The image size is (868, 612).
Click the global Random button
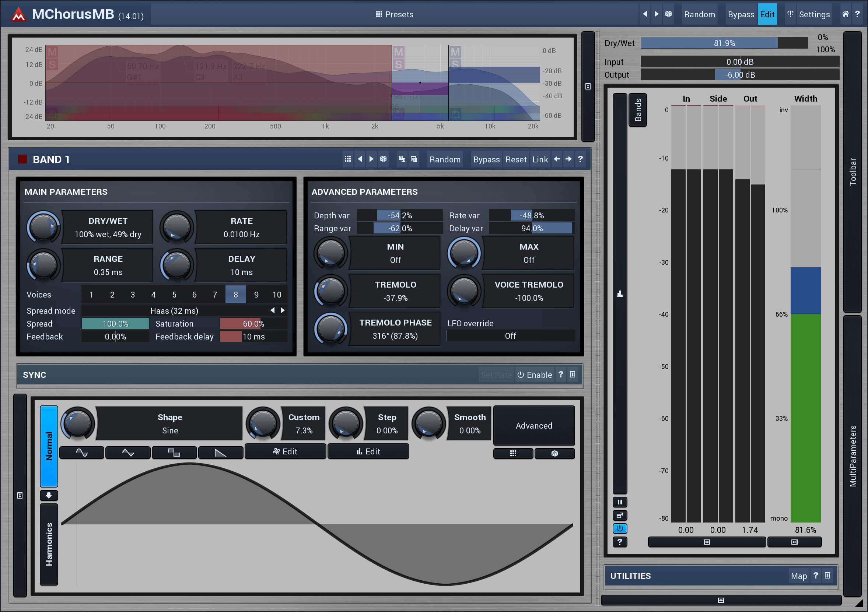[699, 14]
